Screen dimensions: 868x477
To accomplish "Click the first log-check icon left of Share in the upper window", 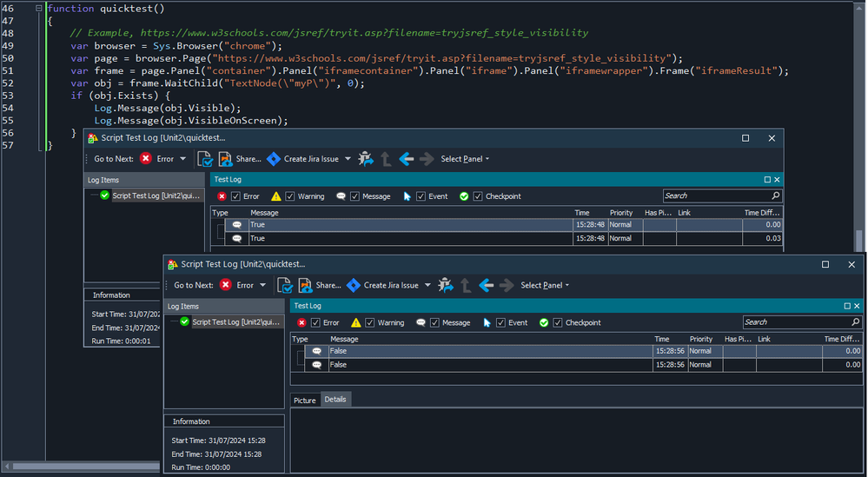I will tap(204, 159).
